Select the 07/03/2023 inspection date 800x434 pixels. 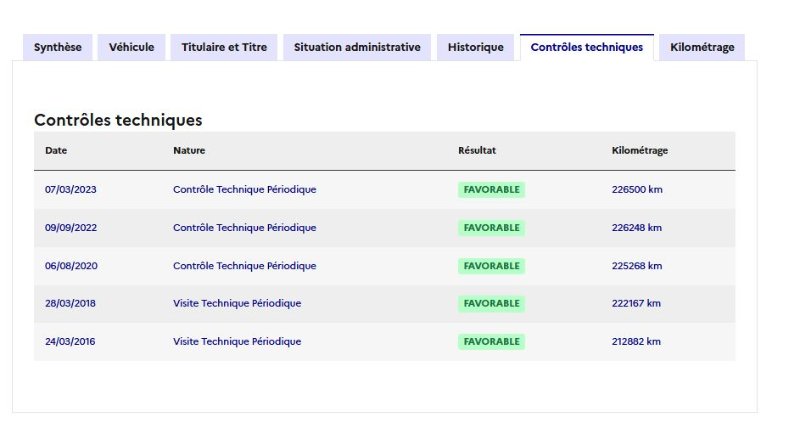pyautogui.click(x=70, y=190)
